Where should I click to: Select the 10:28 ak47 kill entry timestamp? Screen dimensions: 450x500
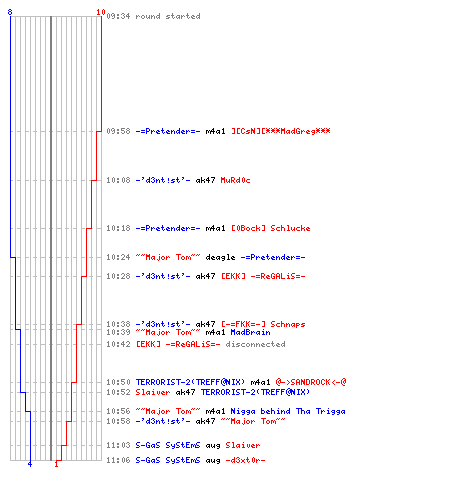[118, 276]
